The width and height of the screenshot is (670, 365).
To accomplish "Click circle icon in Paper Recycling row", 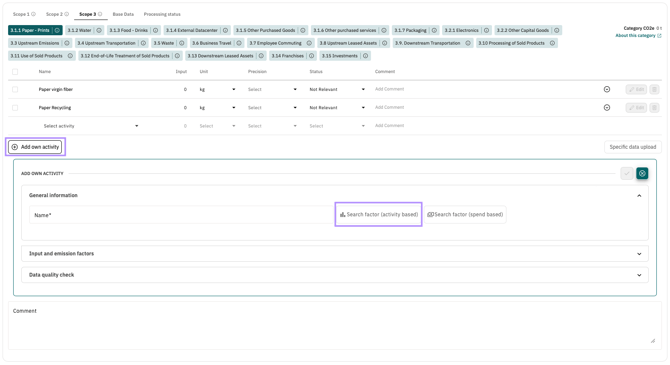I will [x=607, y=108].
